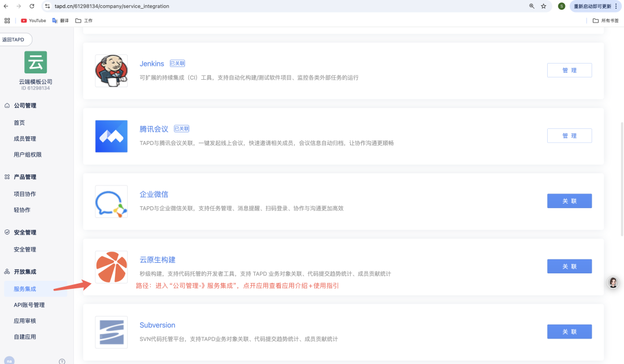Open YouTube bookmark

(x=34, y=20)
